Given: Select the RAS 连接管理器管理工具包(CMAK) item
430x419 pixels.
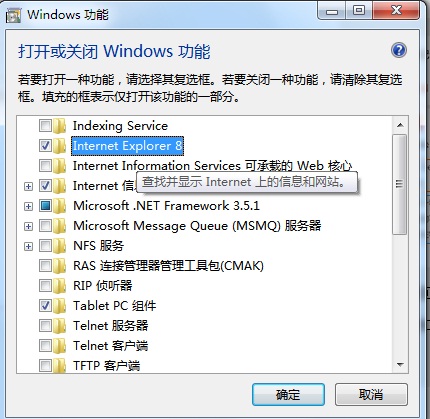Looking at the screenshot, I should coord(168,266).
